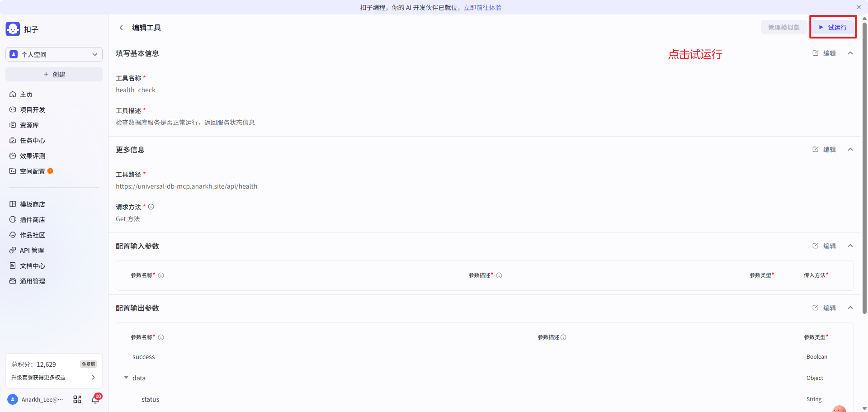Click the page vertical scrollbar
Screen dimensions: 868x412
[864, 167]
